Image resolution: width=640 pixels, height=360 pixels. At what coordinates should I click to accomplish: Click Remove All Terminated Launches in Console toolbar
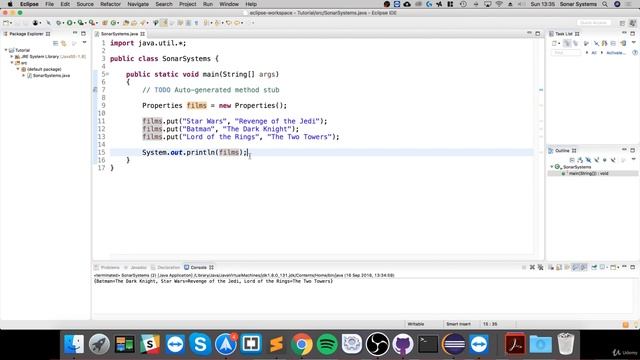tap(540, 267)
